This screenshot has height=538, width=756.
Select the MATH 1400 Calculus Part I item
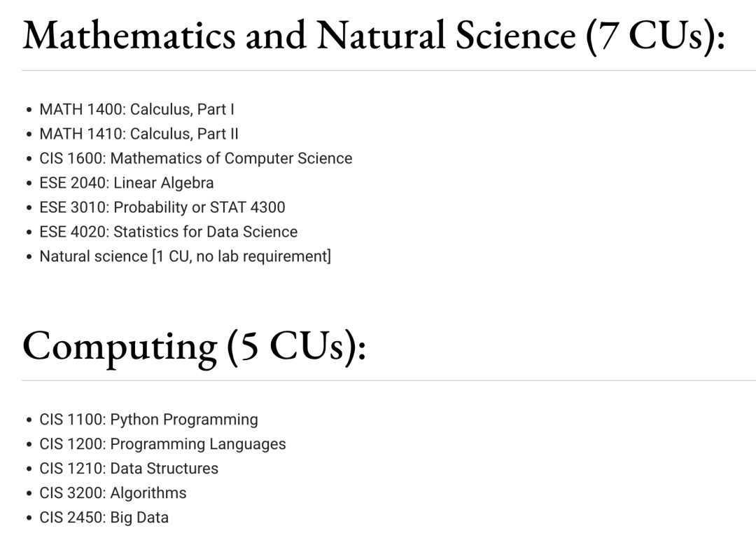tap(136, 109)
